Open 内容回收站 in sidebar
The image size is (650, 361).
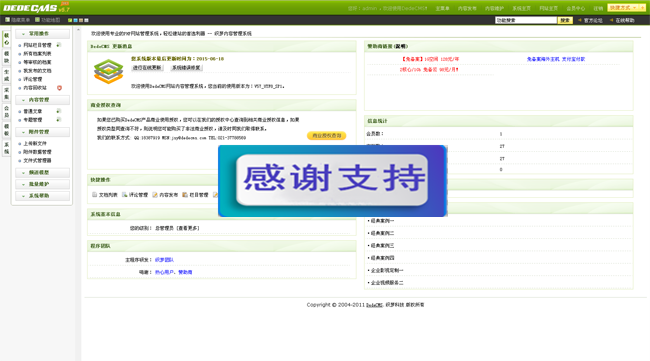(35, 88)
